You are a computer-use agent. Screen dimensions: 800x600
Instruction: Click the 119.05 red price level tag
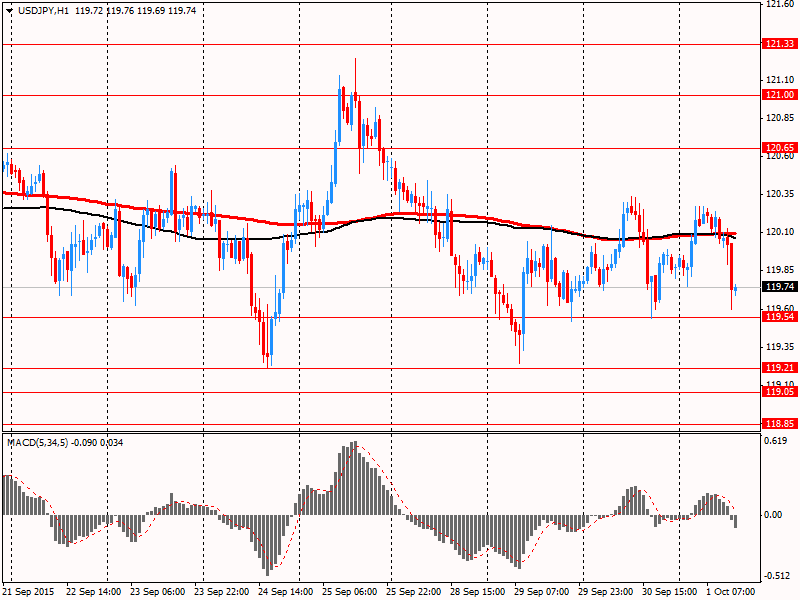click(x=780, y=392)
